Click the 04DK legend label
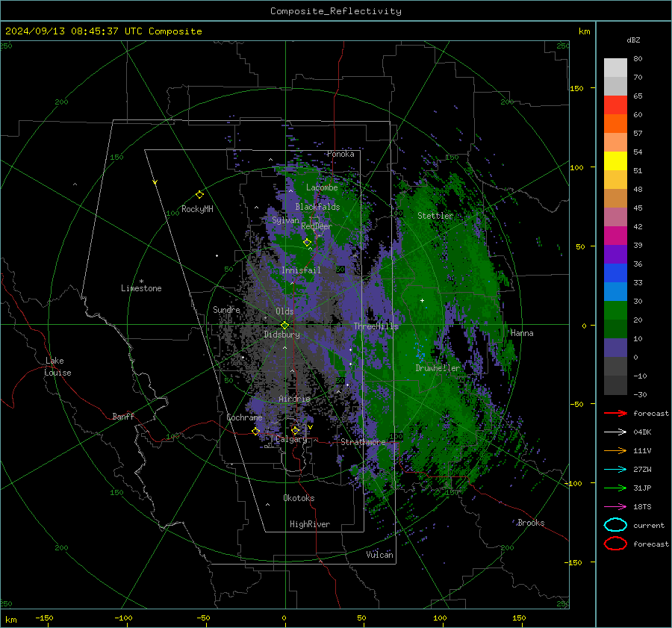Viewport: 672px width, 628px height. [642, 432]
